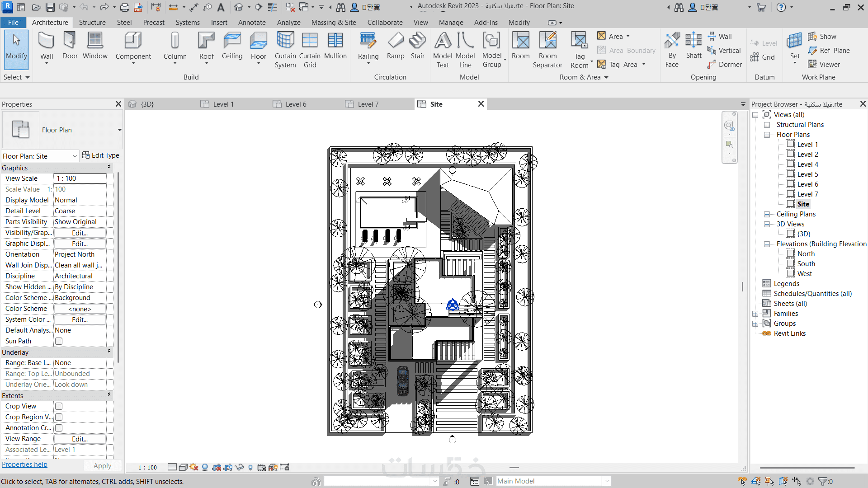
Task: Enable the Sun Path checkbox
Action: pos(59,341)
